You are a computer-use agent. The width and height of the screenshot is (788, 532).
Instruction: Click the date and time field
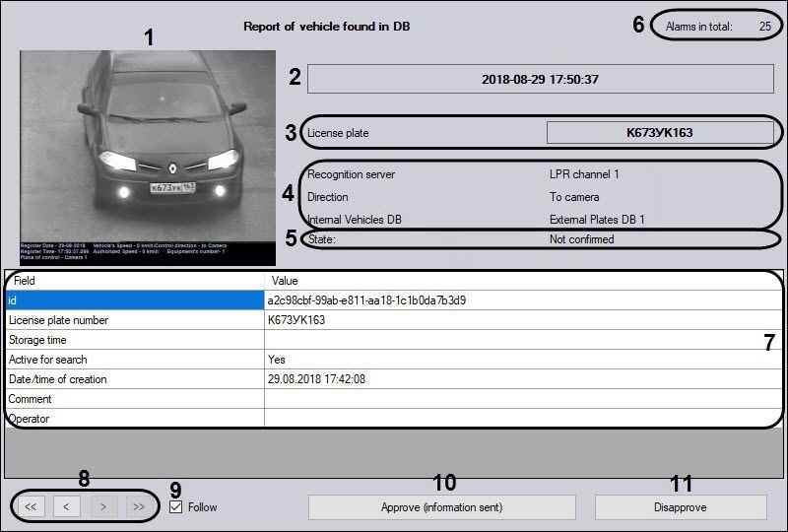541,79
